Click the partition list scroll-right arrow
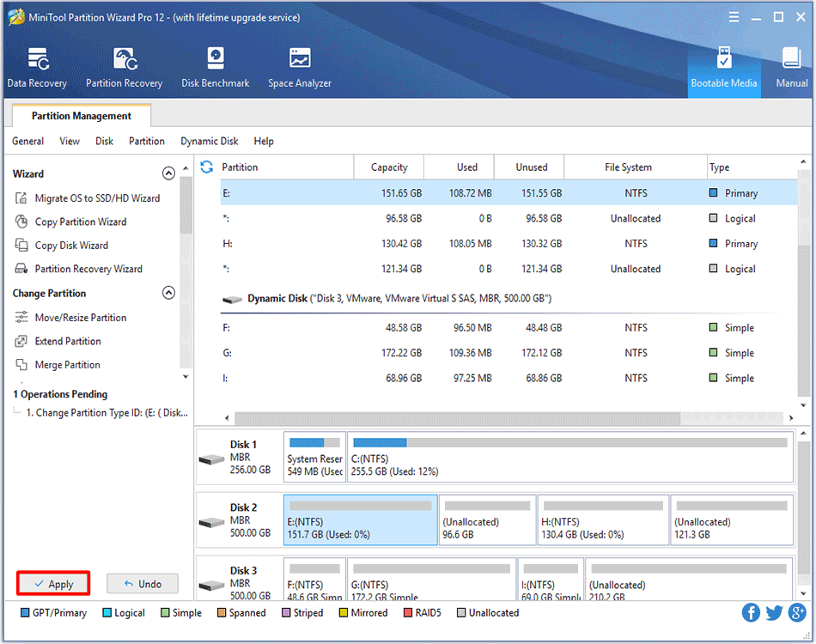The image size is (816, 644). pos(791,417)
